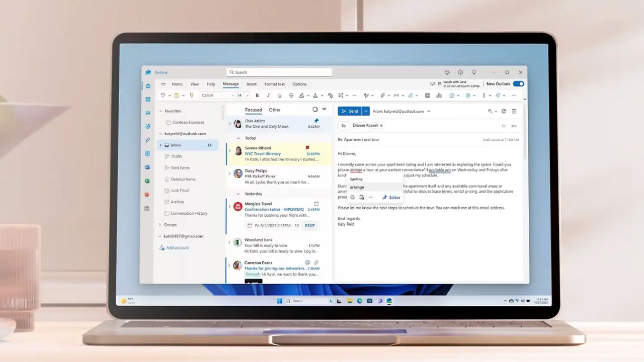The width and height of the screenshot is (644, 362).
Task: Click the lightbulb tips icon in title bar
Action: [473, 72]
